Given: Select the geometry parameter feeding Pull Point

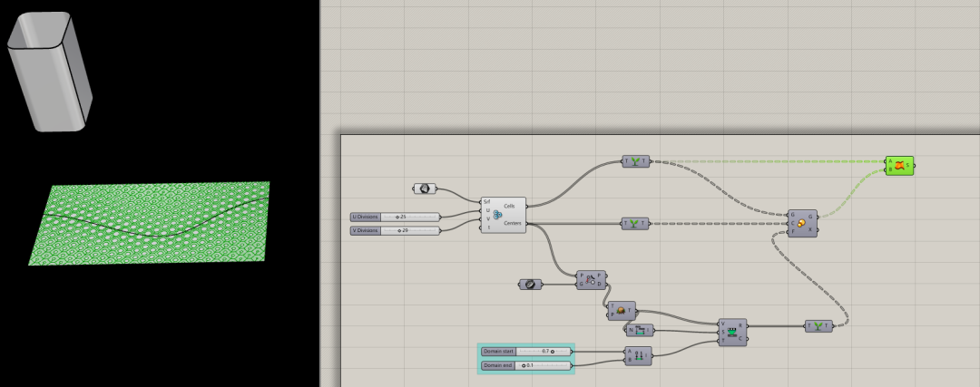Looking at the screenshot, I should [x=530, y=285].
